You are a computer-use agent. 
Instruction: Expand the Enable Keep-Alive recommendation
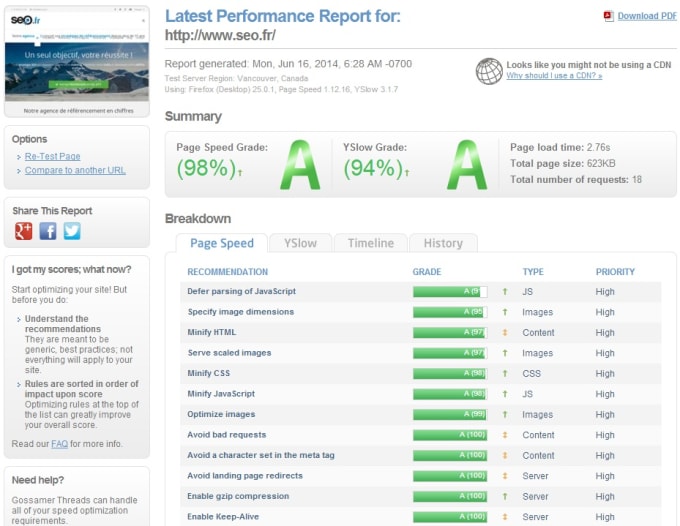223,516
